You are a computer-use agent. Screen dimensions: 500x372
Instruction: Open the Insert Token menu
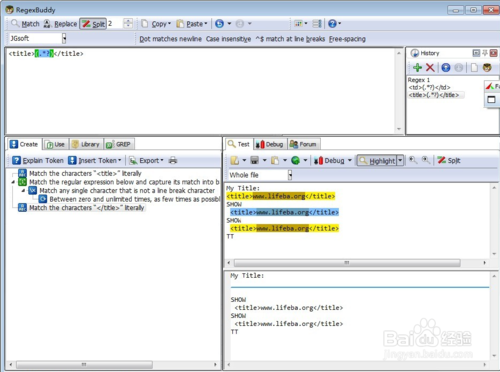pyautogui.click(x=95, y=161)
